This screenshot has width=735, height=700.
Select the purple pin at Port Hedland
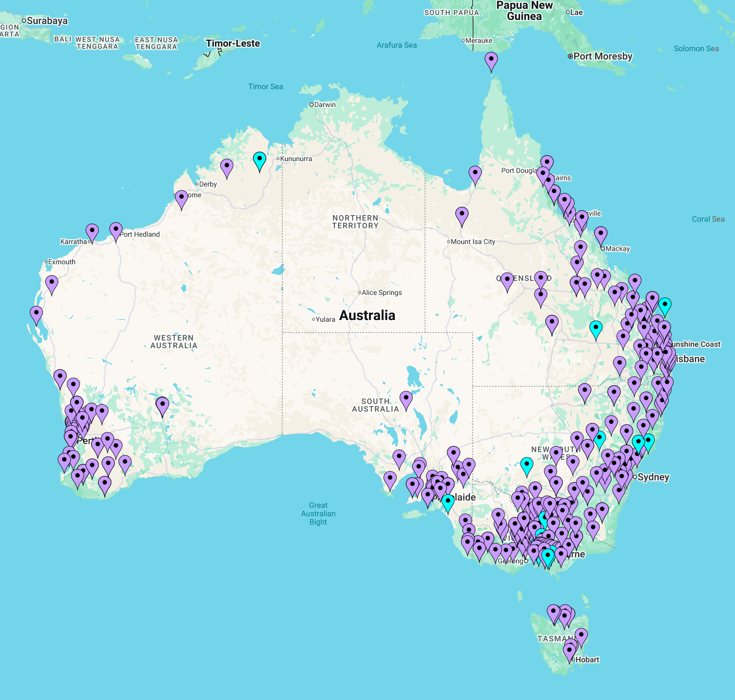(x=116, y=232)
